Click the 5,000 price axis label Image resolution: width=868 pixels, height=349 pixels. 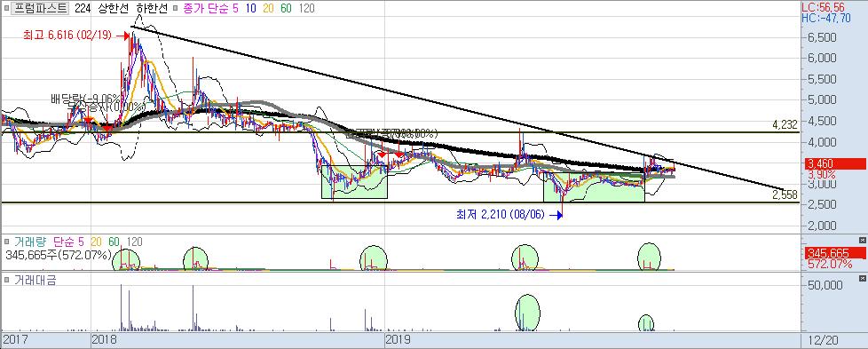coord(822,100)
